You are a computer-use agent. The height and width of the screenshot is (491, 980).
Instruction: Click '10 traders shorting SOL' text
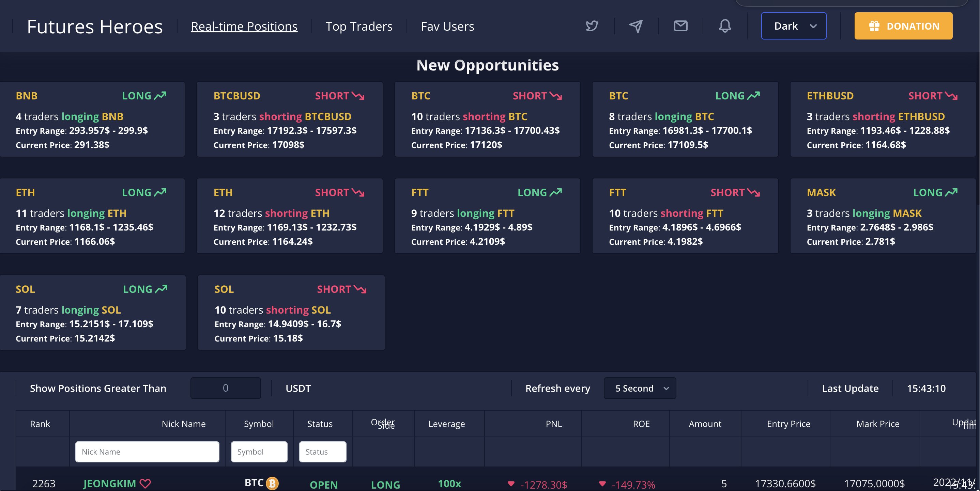pyautogui.click(x=272, y=310)
